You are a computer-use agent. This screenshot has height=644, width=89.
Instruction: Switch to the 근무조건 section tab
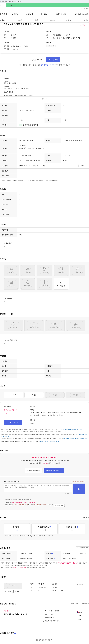click(x=19, y=20)
